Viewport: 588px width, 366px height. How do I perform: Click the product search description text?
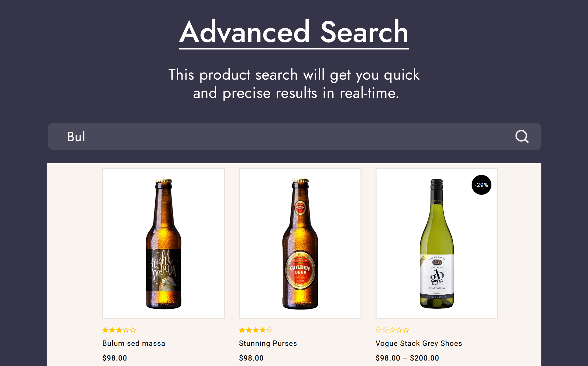click(x=294, y=84)
